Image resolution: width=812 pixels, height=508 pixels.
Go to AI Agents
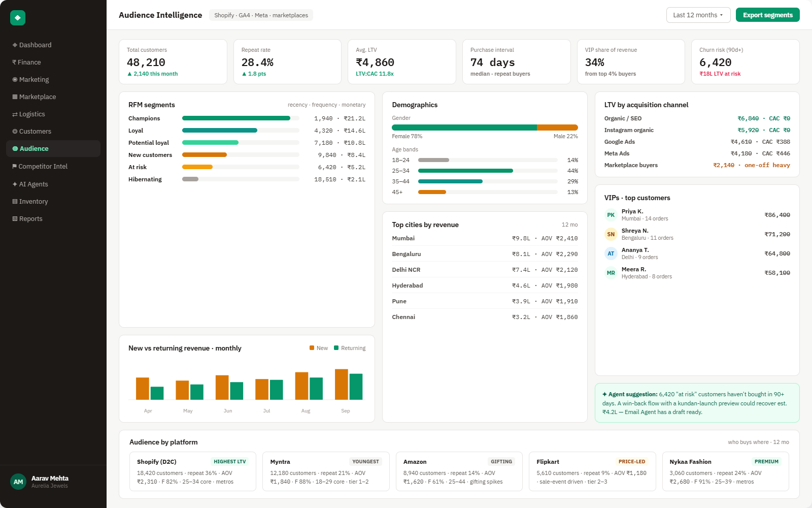click(53, 184)
